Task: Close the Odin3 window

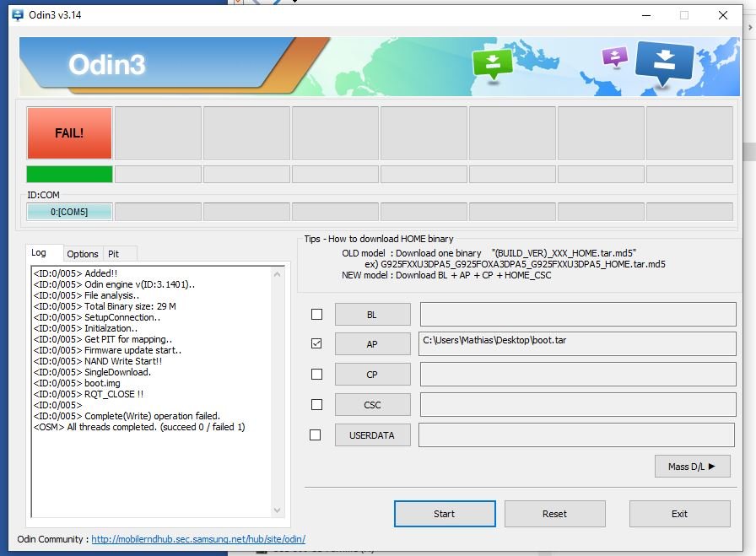Action: pos(723,15)
